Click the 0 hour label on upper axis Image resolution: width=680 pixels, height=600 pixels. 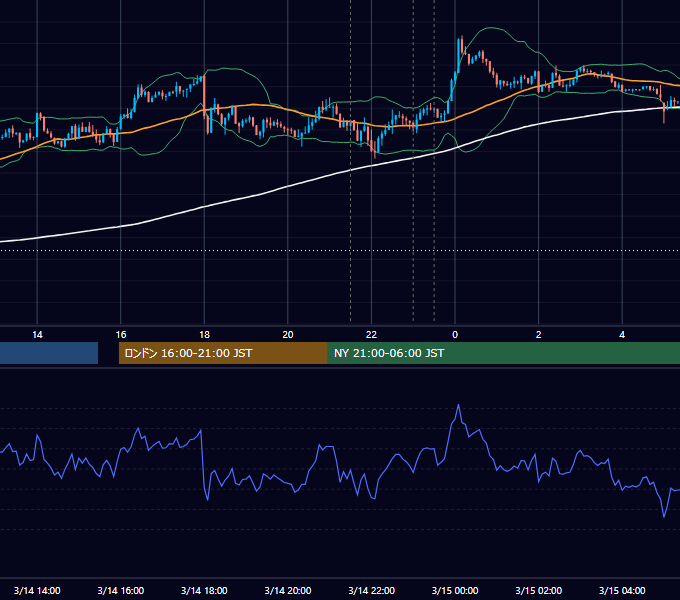(x=455, y=335)
